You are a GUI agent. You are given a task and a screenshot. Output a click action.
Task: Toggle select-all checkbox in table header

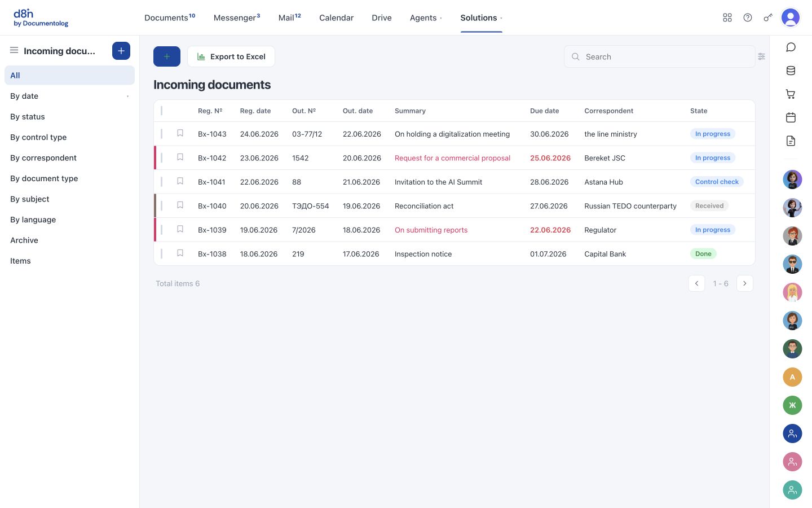point(162,111)
